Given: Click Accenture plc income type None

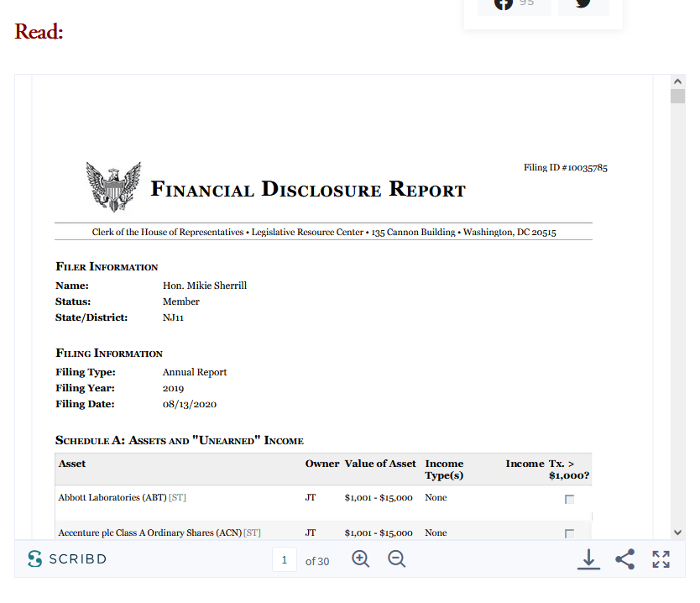Looking at the screenshot, I should click(436, 532).
